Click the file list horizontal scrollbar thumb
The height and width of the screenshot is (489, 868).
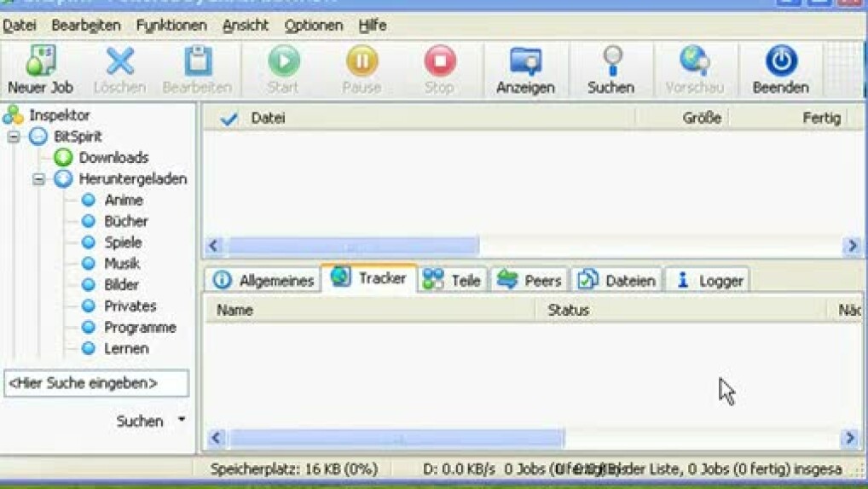tap(351, 246)
